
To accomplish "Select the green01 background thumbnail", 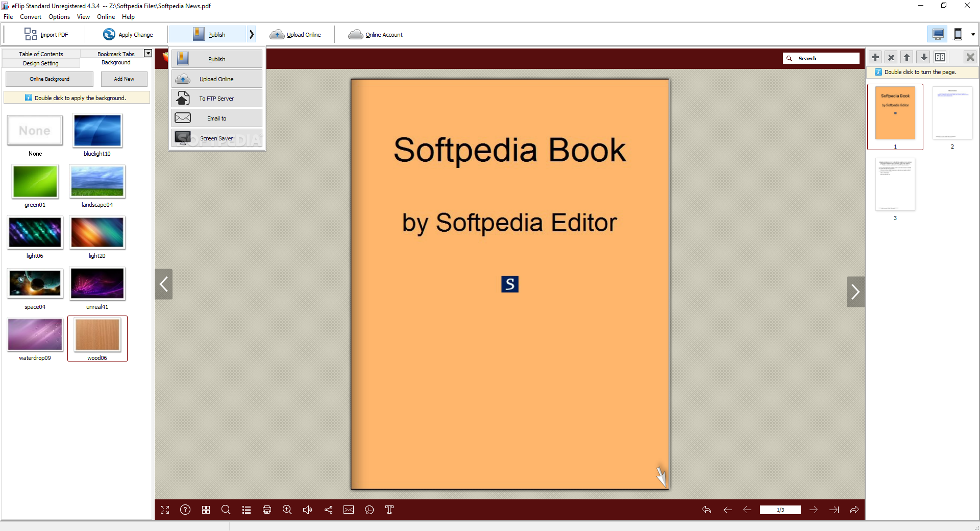I will (x=35, y=182).
